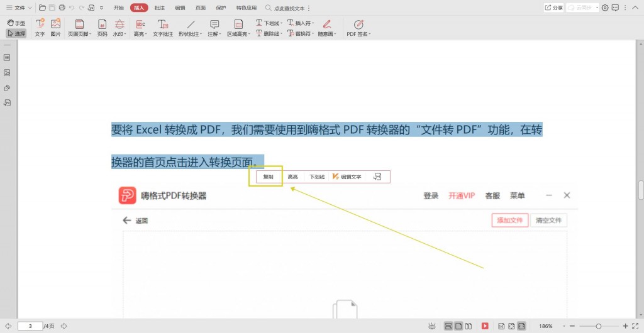The height and width of the screenshot is (333, 644).
Task: Click the save icon in quick toolbar
Action: tap(52, 8)
